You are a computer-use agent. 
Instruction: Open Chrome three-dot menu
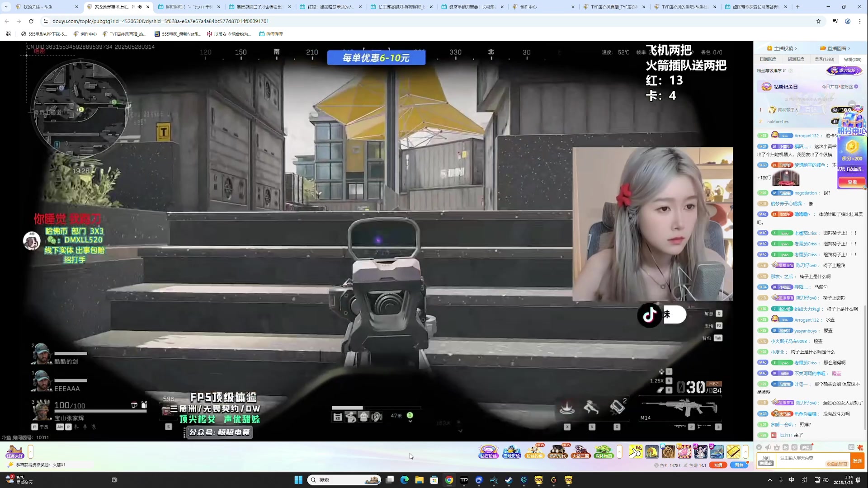coord(859,21)
